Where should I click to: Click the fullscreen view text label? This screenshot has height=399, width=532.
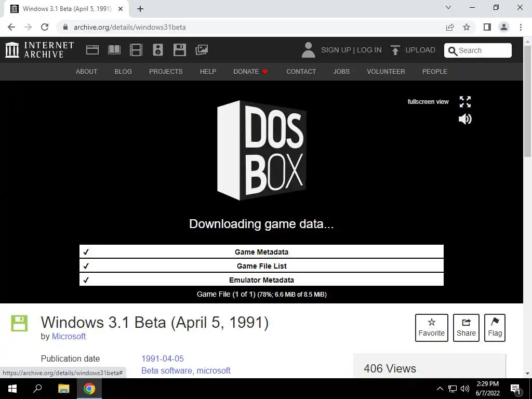[x=428, y=102]
